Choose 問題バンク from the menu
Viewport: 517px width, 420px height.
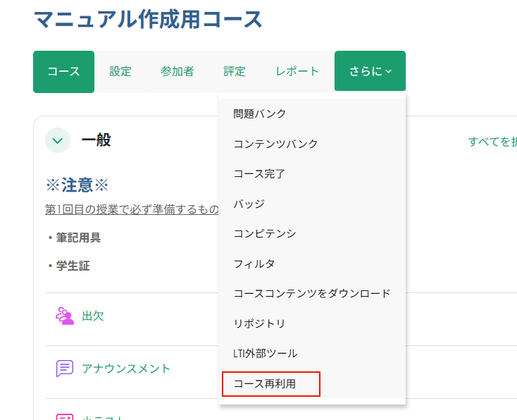pyautogui.click(x=260, y=113)
